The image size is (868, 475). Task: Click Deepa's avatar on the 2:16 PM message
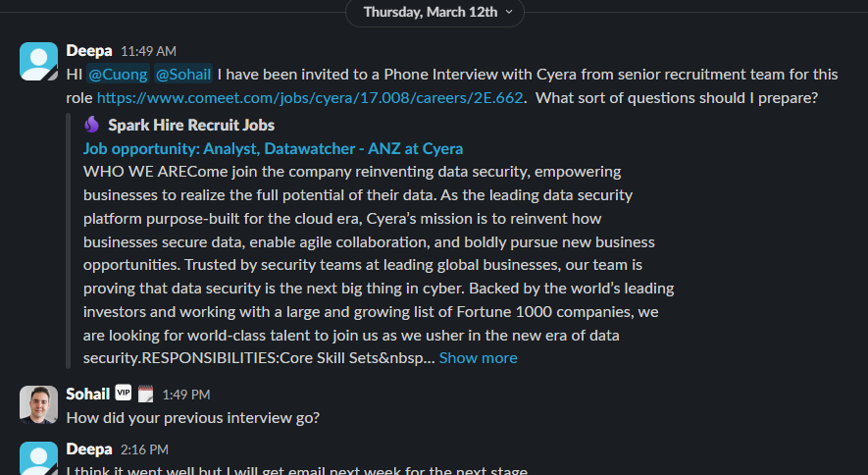tap(38, 458)
